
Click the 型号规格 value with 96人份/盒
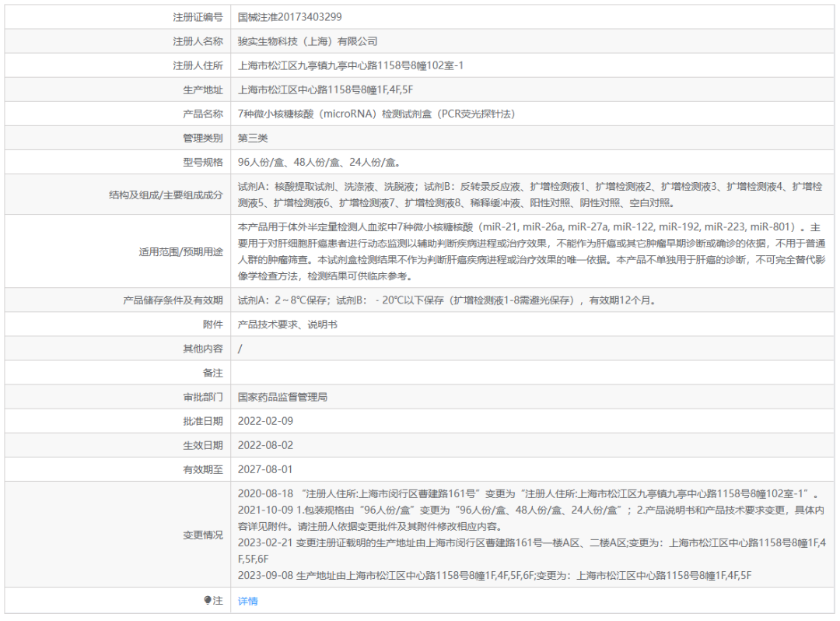tap(319, 163)
